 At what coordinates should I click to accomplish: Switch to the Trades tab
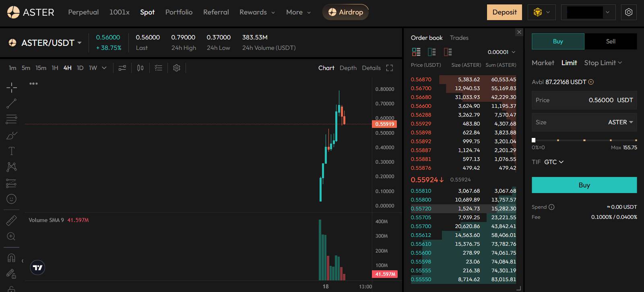[x=459, y=38]
